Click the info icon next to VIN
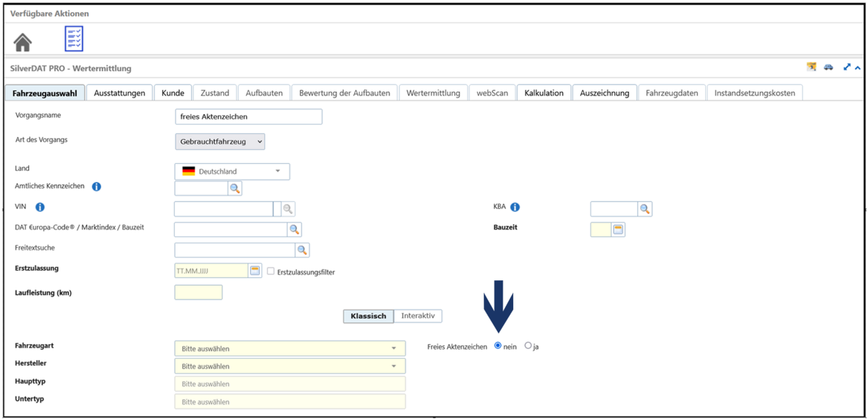Viewport: 868px width, 420px height. coord(40,207)
